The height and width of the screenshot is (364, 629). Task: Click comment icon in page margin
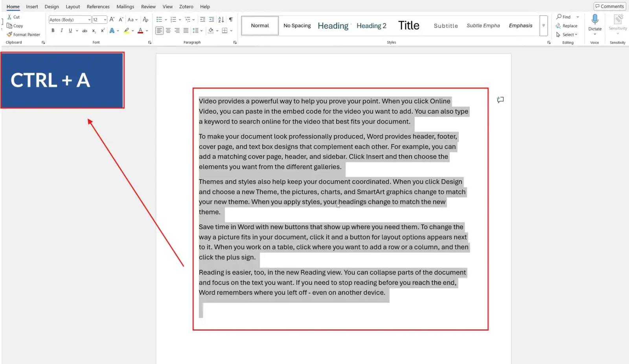(500, 100)
